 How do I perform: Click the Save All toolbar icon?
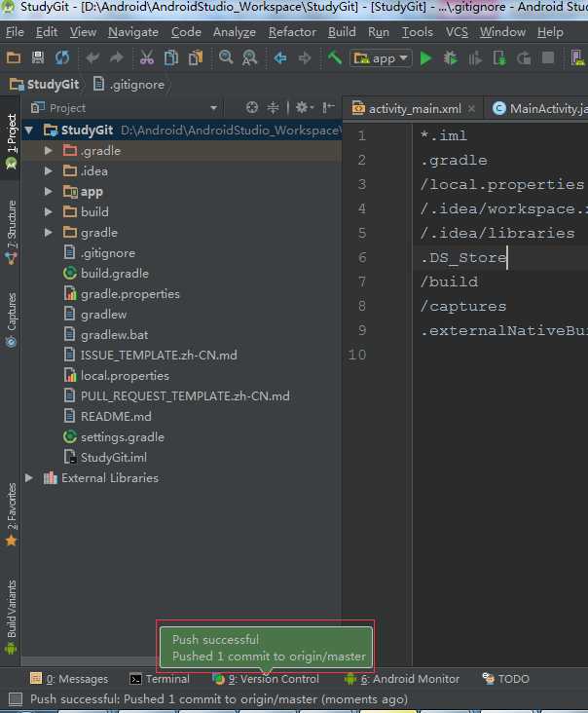(38, 57)
